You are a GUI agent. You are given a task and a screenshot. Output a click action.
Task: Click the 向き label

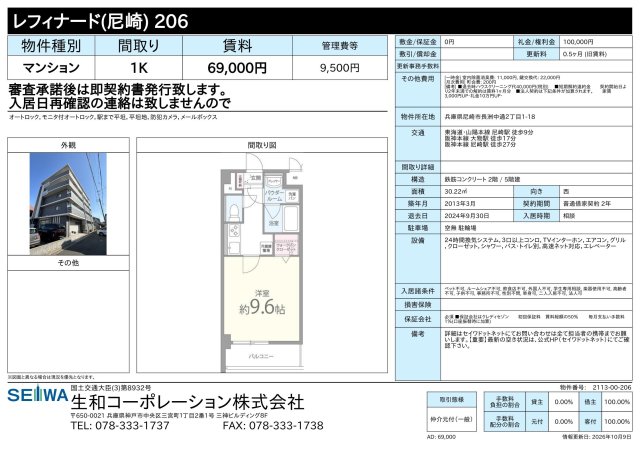pos(536,191)
